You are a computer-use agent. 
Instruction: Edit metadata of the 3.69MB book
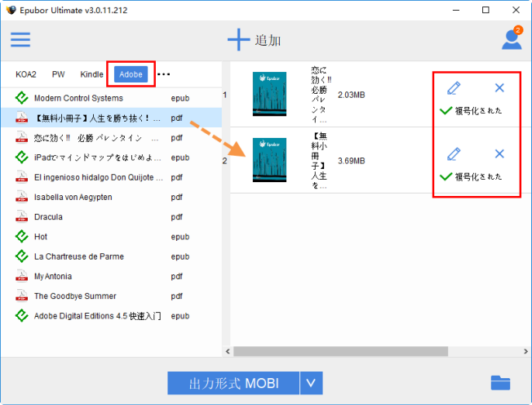[454, 154]
